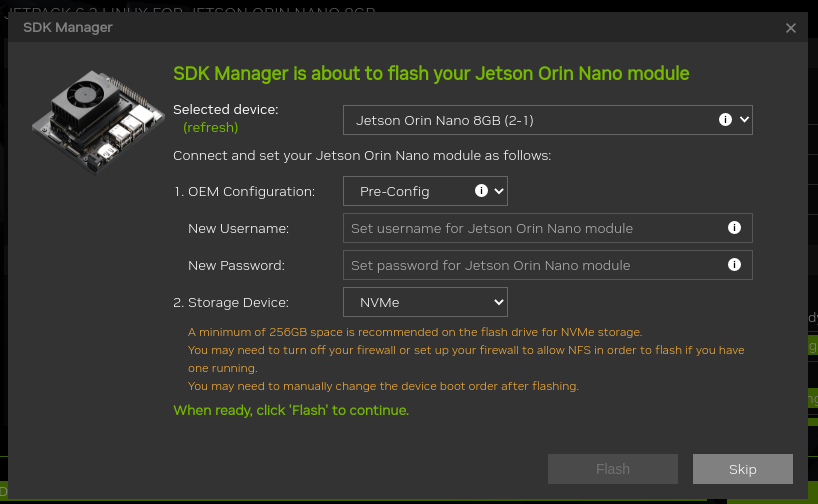Click the firewall NFS warning text
The height and width of the screenshot is (504, 818).
[x=466, y=359]
